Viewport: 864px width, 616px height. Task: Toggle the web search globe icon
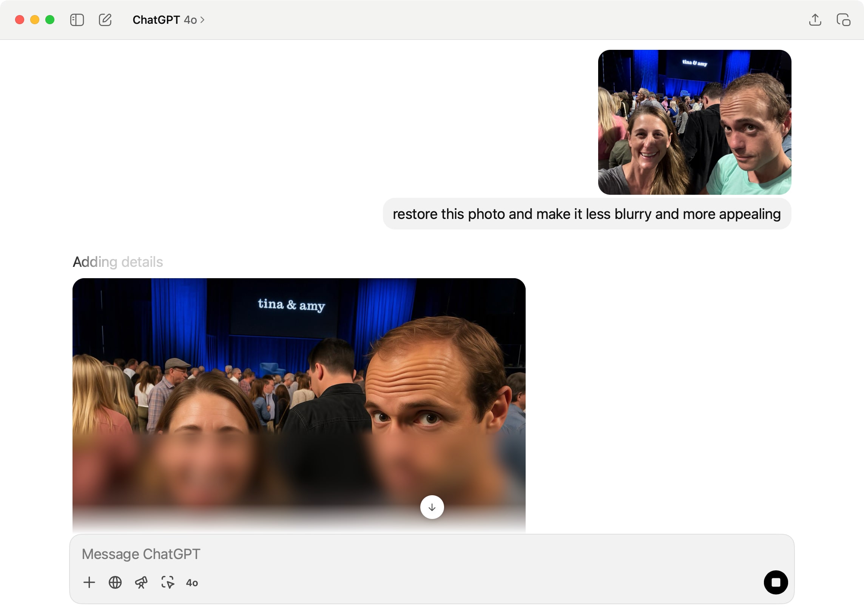115,582
